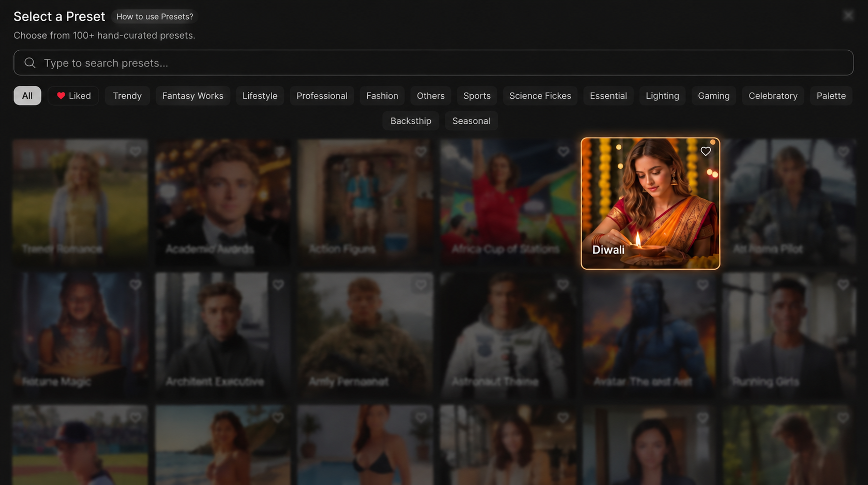Close the Select a Preset dialog
This screenshot has height=485, width=868.
pyautogui.click(x=848, y=16)
